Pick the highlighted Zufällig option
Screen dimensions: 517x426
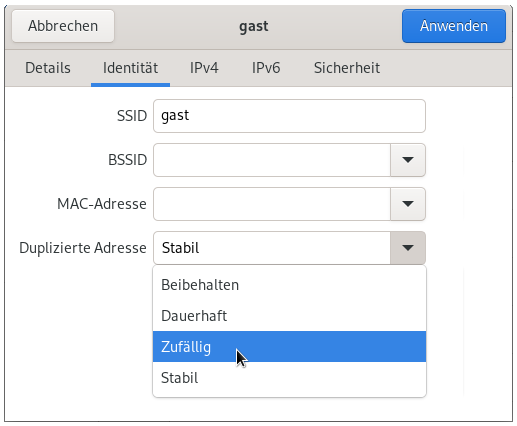coord(289,347)
